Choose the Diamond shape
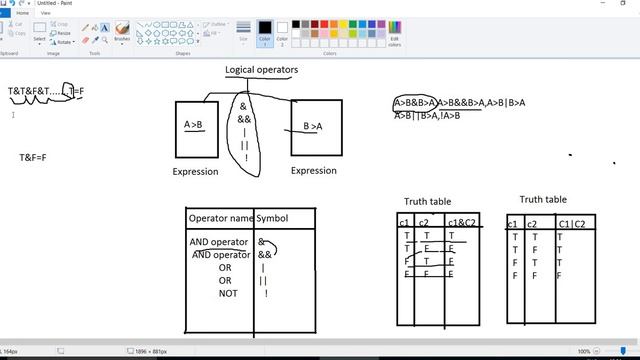Viewport: 640px width, 360px height. point(148,33)
